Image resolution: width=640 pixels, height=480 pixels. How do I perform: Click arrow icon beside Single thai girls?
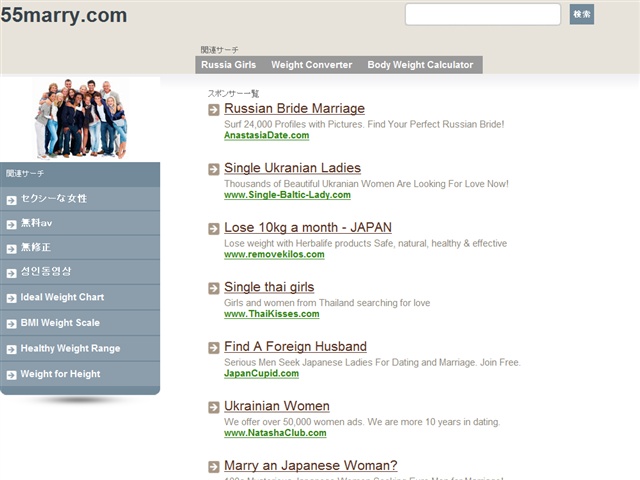214,289
